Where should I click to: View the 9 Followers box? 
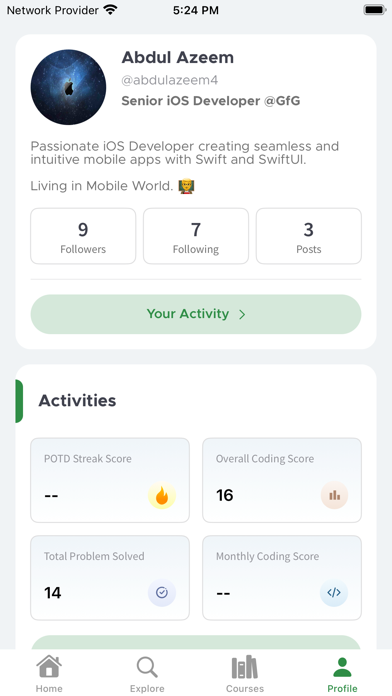(83, 236)
